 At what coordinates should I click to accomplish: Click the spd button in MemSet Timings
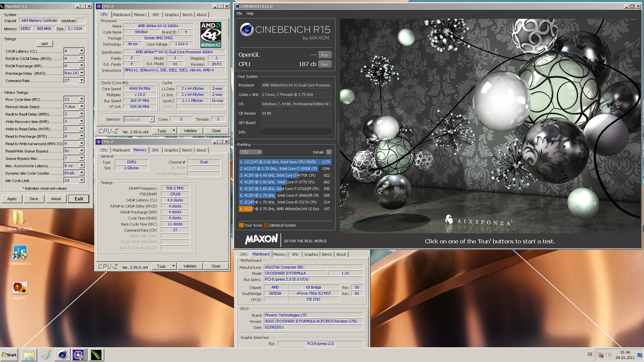click(x=45, y=44)
